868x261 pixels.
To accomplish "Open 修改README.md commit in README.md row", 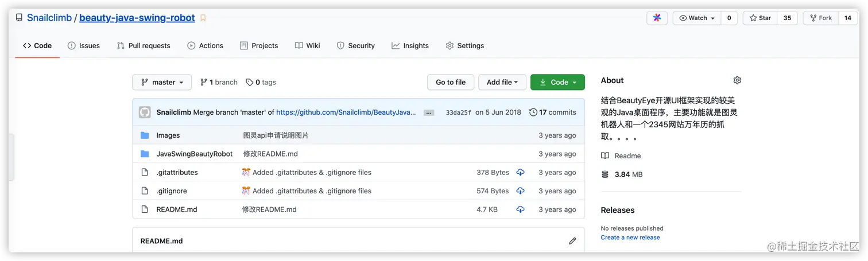I will [269, 209].
